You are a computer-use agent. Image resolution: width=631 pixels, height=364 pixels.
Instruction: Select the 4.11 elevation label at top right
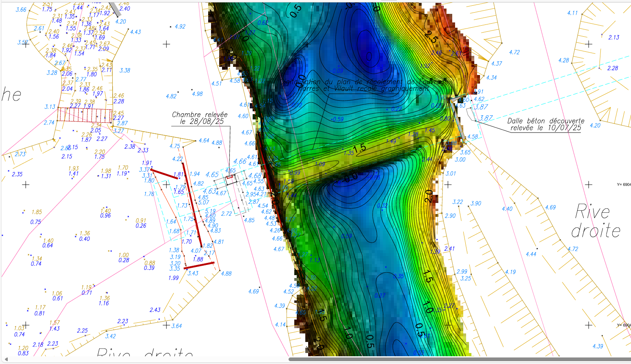click(572, 13)
